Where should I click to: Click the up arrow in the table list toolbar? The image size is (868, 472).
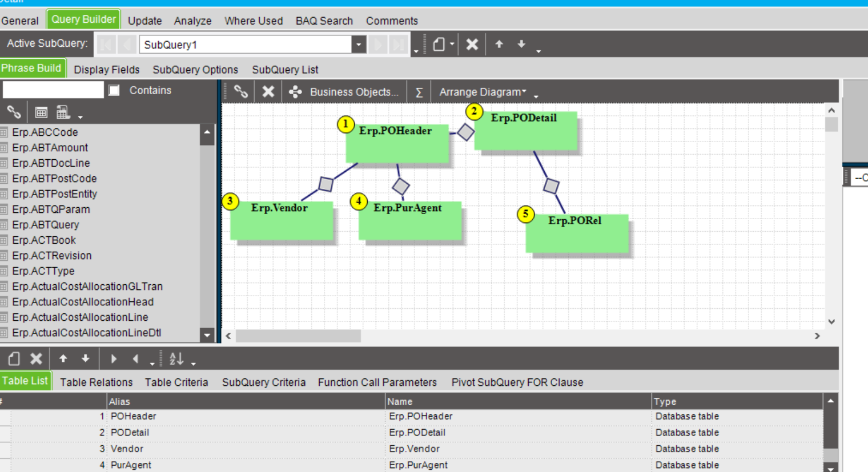coord(63,358)
